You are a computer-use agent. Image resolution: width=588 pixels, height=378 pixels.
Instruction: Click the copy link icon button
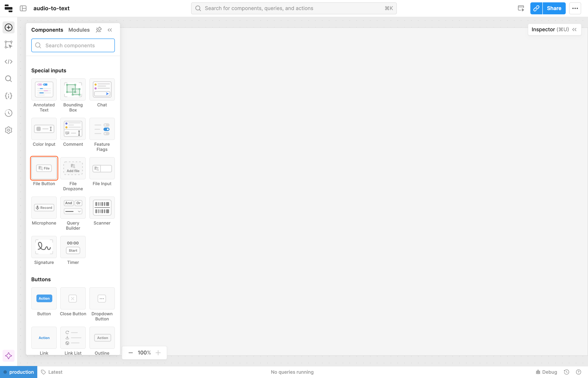536,8
